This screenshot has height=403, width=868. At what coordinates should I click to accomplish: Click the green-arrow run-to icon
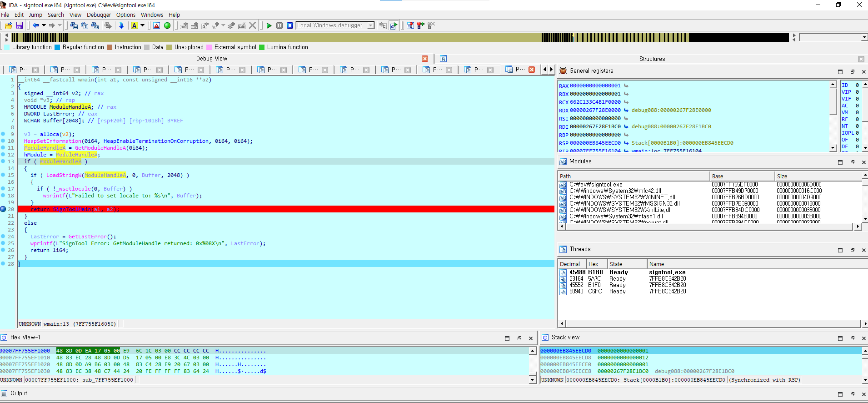coord(394,25)
